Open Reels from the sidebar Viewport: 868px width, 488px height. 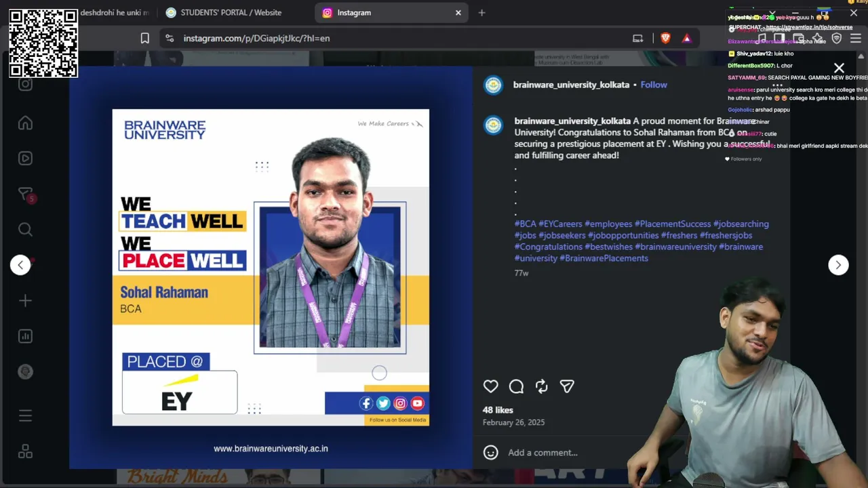(25, 159)
